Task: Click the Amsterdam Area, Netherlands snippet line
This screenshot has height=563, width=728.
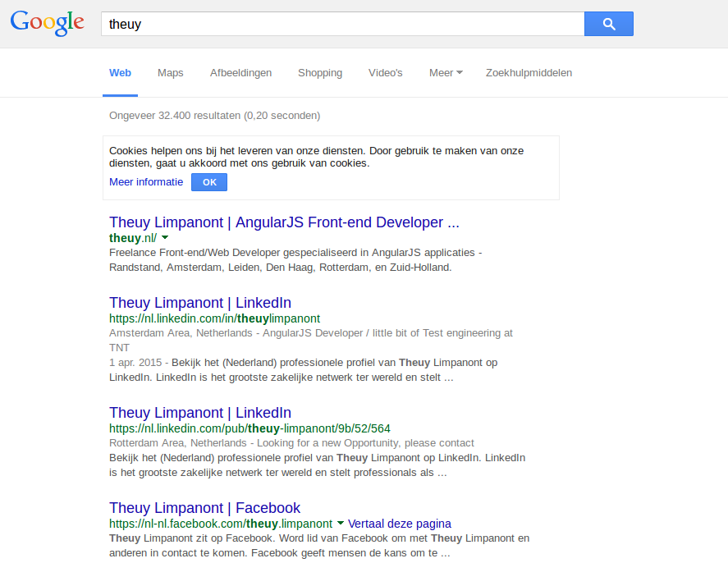Action: click(x=311, y=341)
